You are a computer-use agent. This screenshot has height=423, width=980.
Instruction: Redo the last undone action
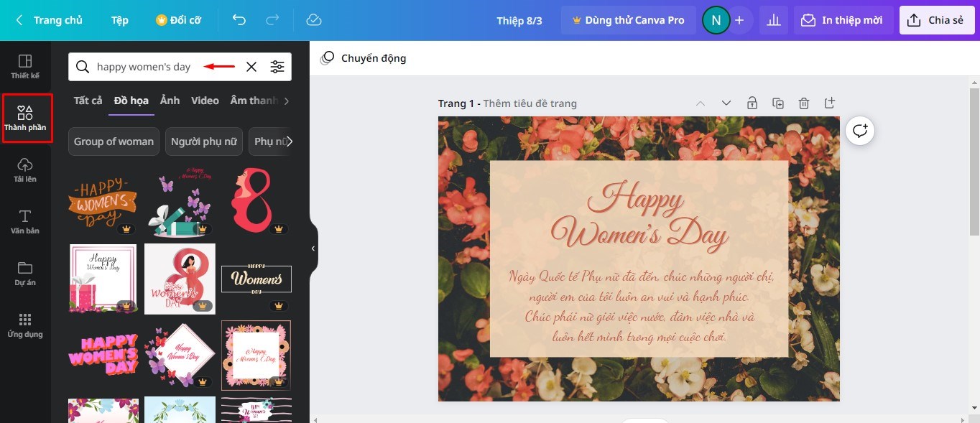(273, 20)
